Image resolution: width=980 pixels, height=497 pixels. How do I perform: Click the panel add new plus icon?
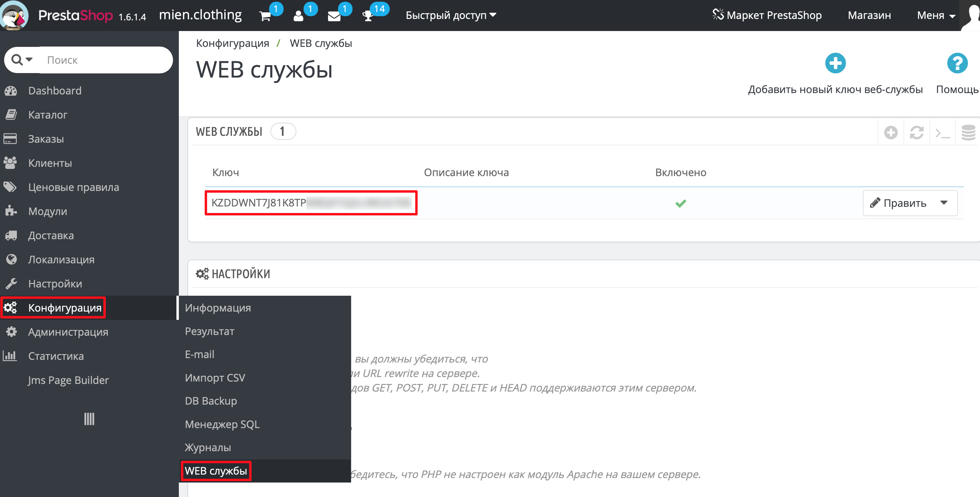[891, 132]
